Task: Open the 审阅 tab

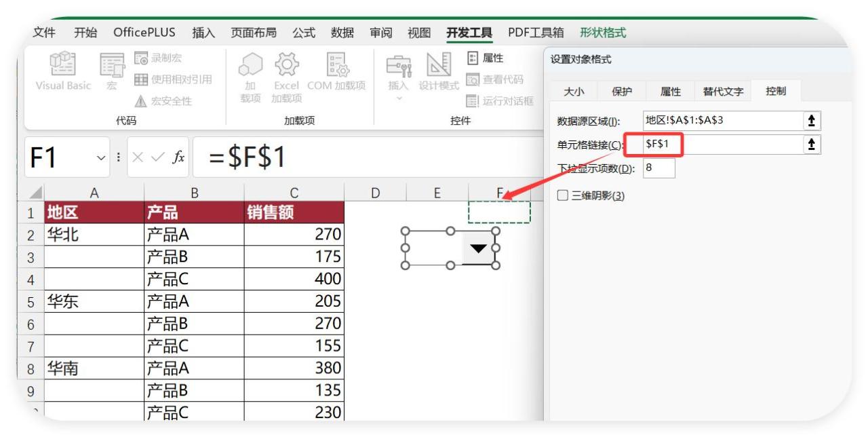Action: 380,32
